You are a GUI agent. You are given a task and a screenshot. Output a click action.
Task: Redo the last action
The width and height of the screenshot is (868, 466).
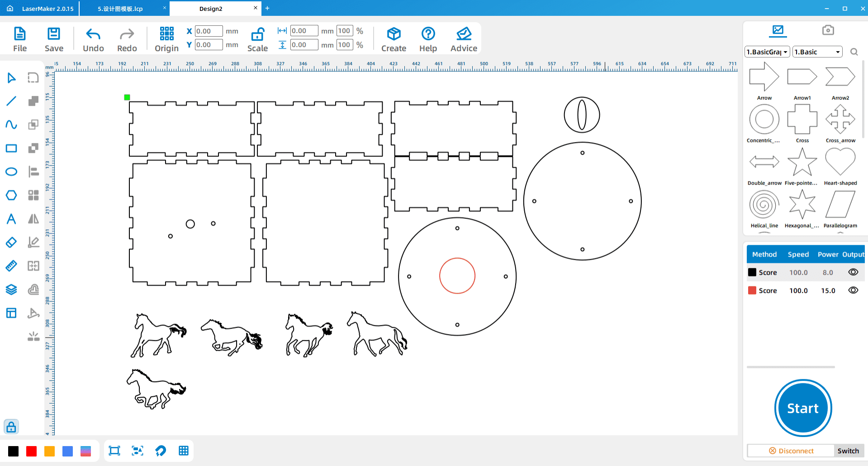click(127, 39)
